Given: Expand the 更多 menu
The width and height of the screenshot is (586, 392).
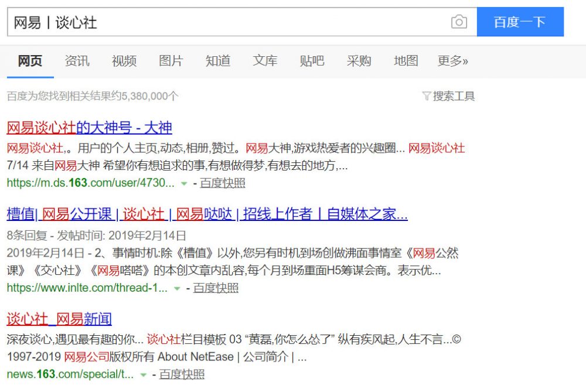Looking at the screenshot, I should coord(452,61).
